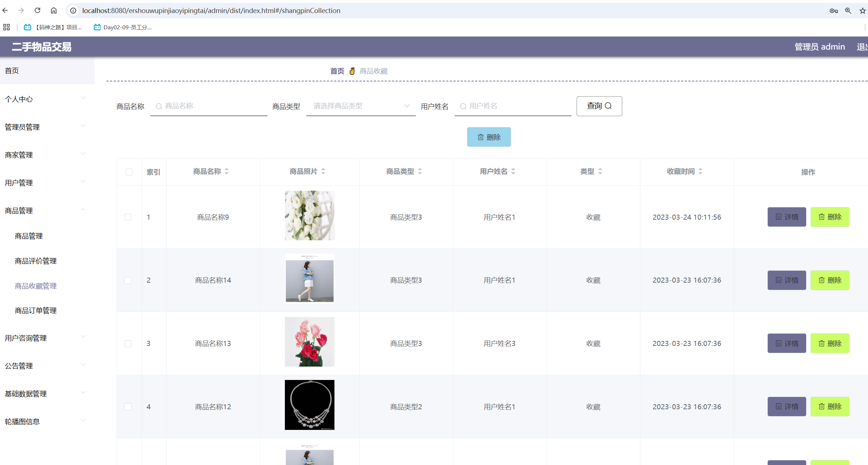Screen dimensions: 868x465
Task: Click 用户姓名3 table cell
Action: [x=500, y=343]
